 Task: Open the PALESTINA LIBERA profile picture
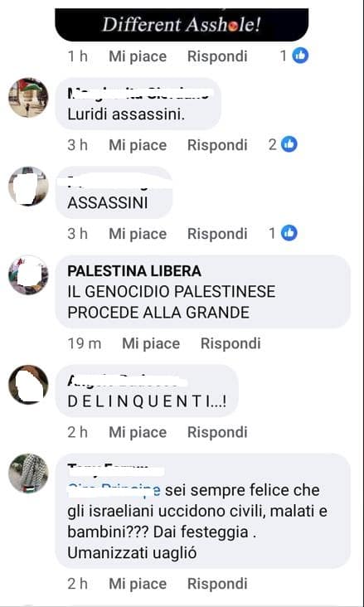(28, 274)
